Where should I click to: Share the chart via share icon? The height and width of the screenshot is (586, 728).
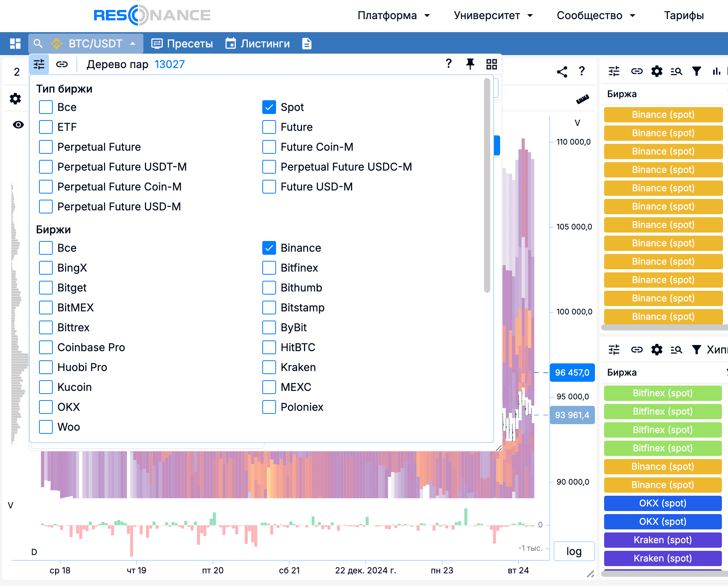point(562,72)
